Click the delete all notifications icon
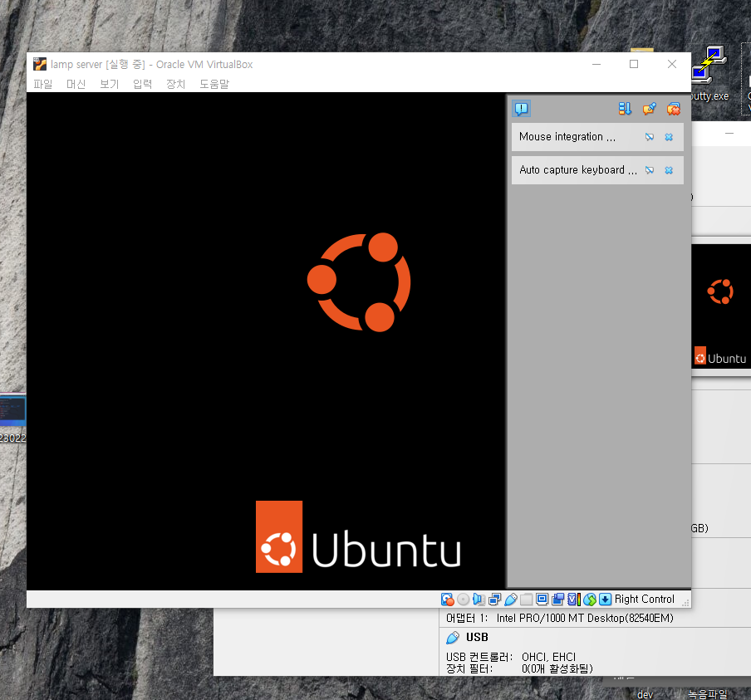This screenshot has height=700, width=751. pyautogui.click(x=674, y=109)
